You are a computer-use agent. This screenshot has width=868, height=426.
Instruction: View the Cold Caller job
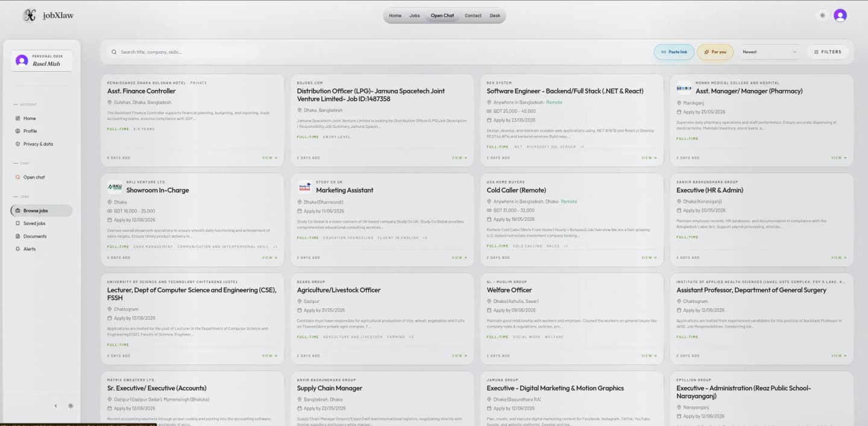point(649,258)
